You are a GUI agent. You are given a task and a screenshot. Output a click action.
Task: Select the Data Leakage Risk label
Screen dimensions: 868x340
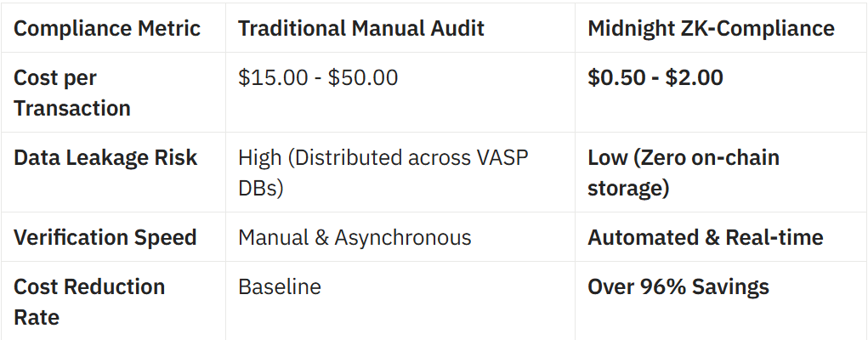point(105,157)
